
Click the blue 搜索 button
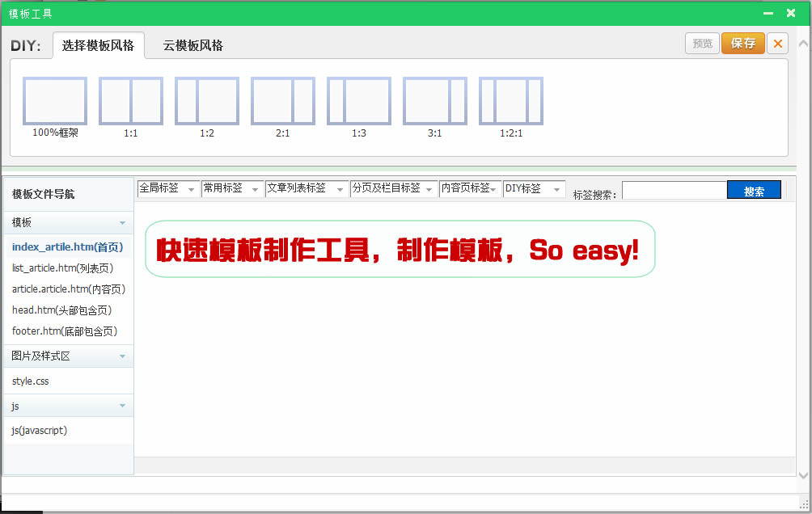tap(754, 191)
